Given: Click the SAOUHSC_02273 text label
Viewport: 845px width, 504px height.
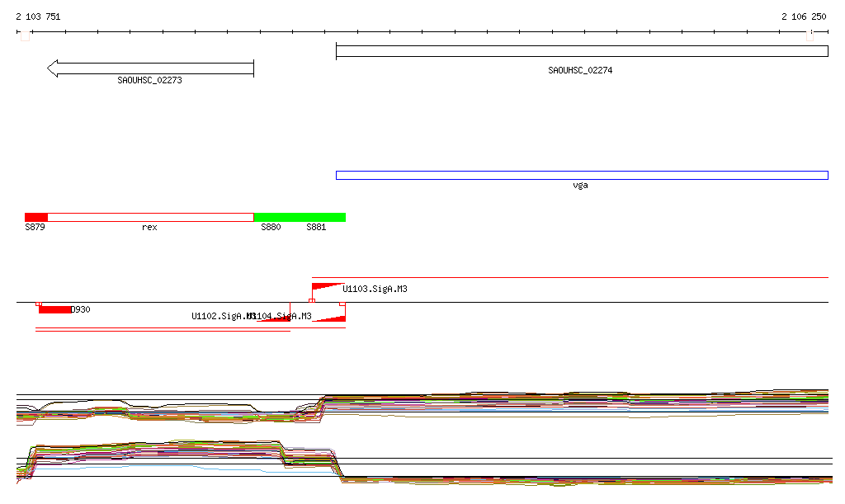Looking at the screenshot, I should tap(150, 81).
